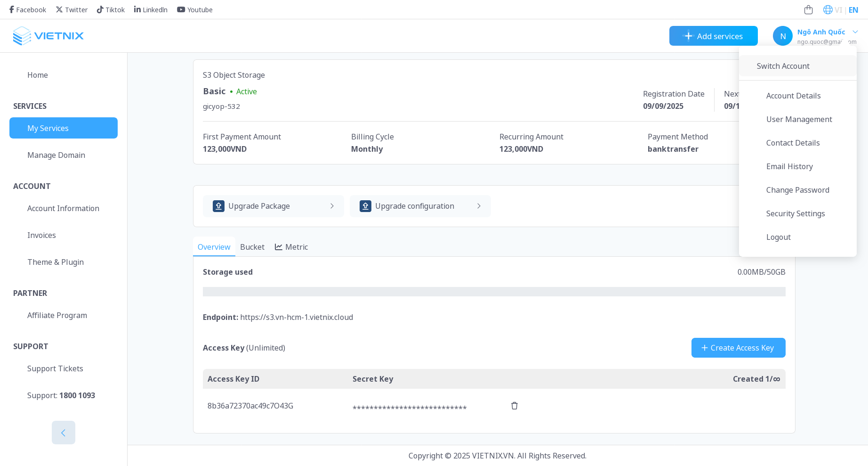Click the storage used progress bar
Image resolution: width=868 pixels, height=466 pixels.
[494, 292]
